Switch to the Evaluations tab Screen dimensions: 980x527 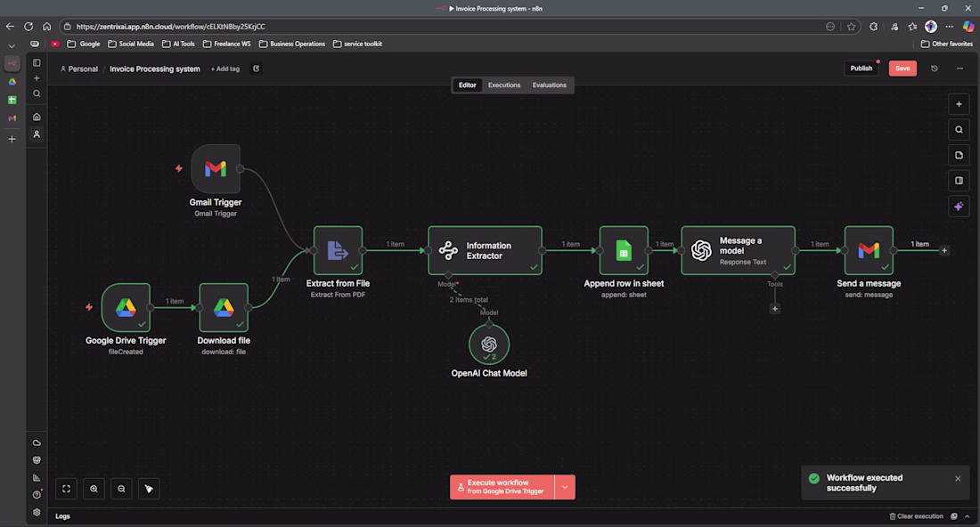[549, 85]
